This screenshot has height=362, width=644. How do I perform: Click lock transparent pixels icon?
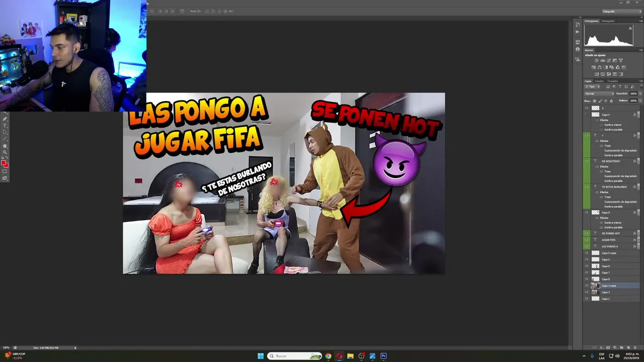coord(595,101)
